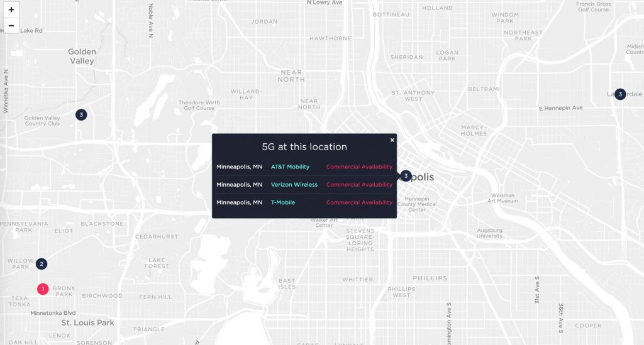Screen dimensions: 644x345
Task: Click the STEVENS SQUARE-LORING HEIGHTS label
Action: [x=360, y=240]
